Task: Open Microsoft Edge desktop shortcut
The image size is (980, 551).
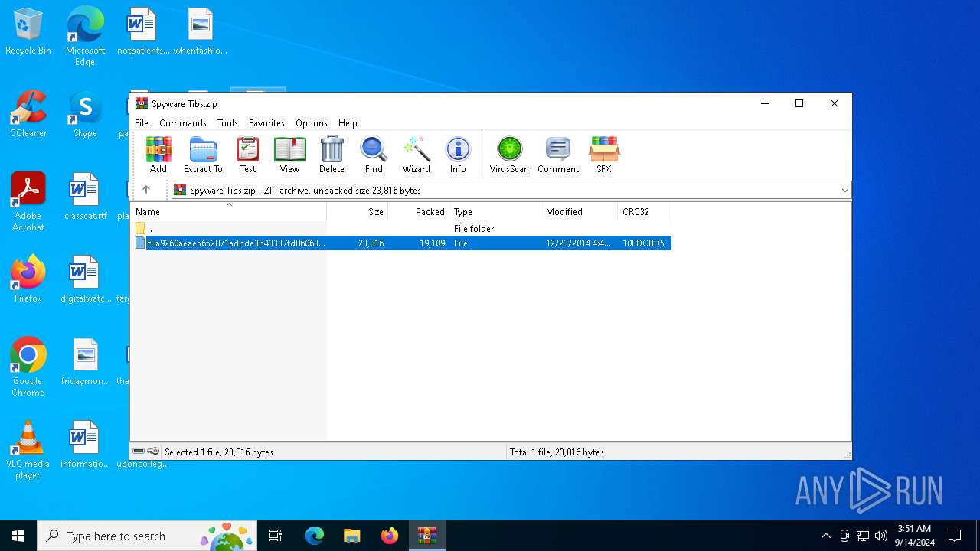Action: coord(85,37)
